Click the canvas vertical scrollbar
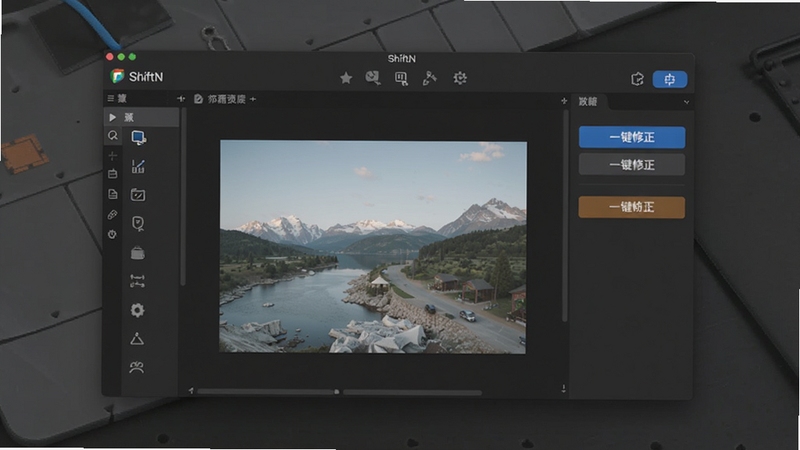Image resolution: width=800 pixels, height=450 pixels. click(x=565, y=216)
